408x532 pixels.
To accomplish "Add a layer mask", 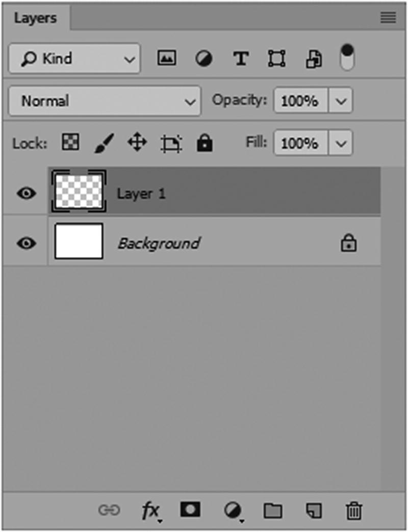I will [x=190, y=509].
